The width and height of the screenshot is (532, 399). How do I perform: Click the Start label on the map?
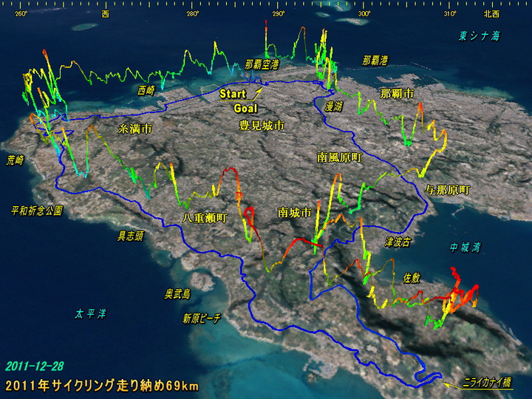coord(232,95)
